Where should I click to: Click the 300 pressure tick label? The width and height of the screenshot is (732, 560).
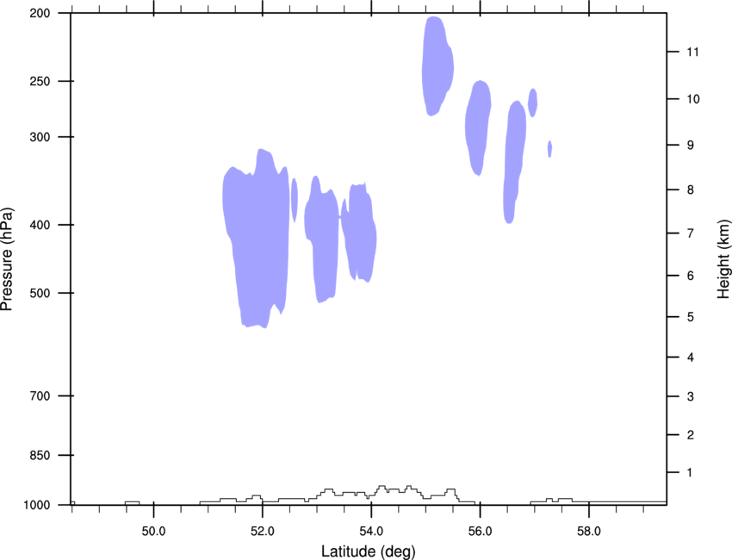40,137
